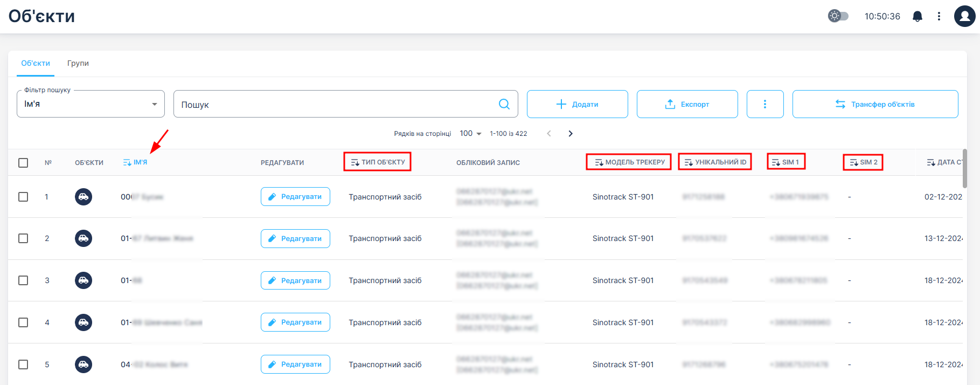The width and height of the screenshot is (980, 385).
Task: Click Sinotrack ST-901 in row 5
Action: (x=623, y=365)
